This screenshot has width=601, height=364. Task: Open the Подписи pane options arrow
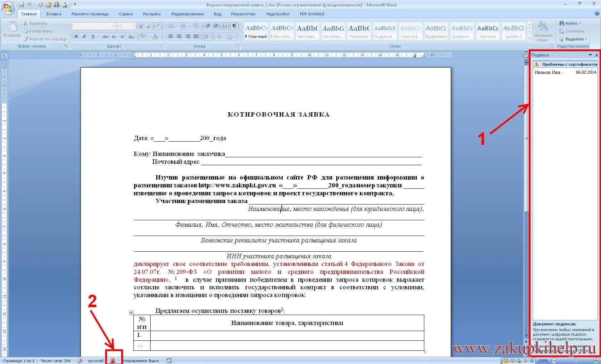click(x=590, y=55)
